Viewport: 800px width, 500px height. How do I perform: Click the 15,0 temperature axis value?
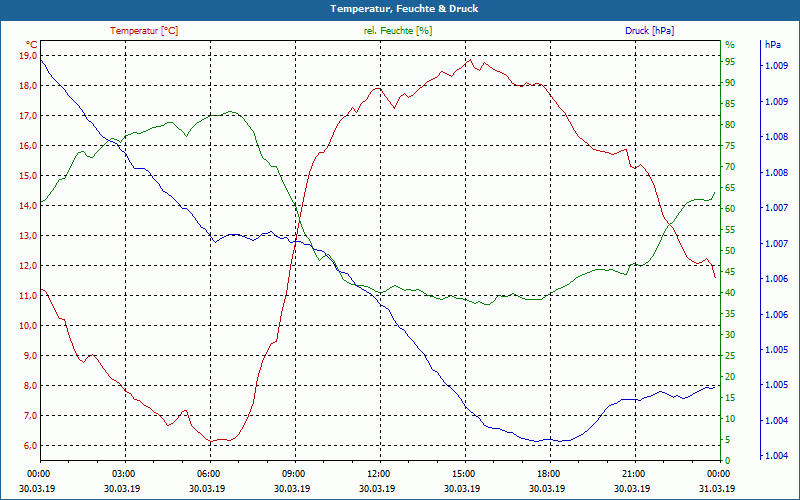point(28,176)
